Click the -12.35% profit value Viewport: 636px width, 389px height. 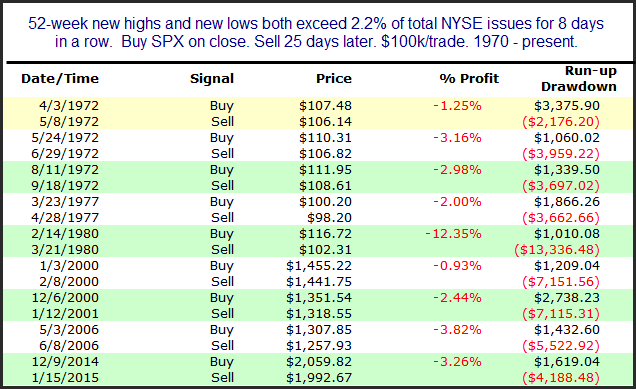pyautogui.click(x=453, y=234)
